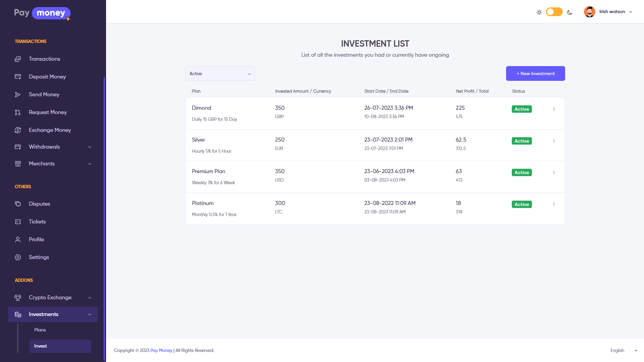Image resolution: width=644 pixels, height=362 pixels.
Task: Open the Irish watson user menu
Action: click(x=608, y=12)
